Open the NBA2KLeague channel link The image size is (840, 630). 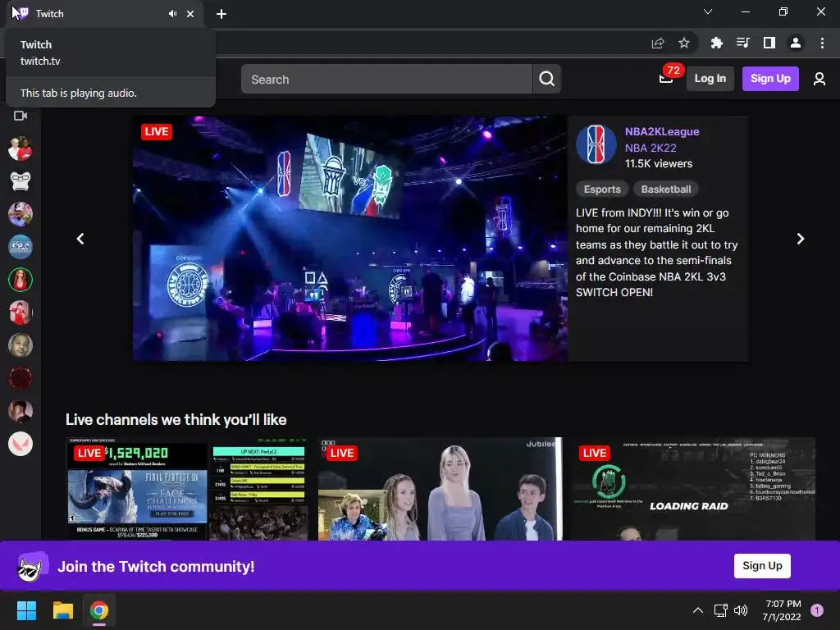point(662,132)
